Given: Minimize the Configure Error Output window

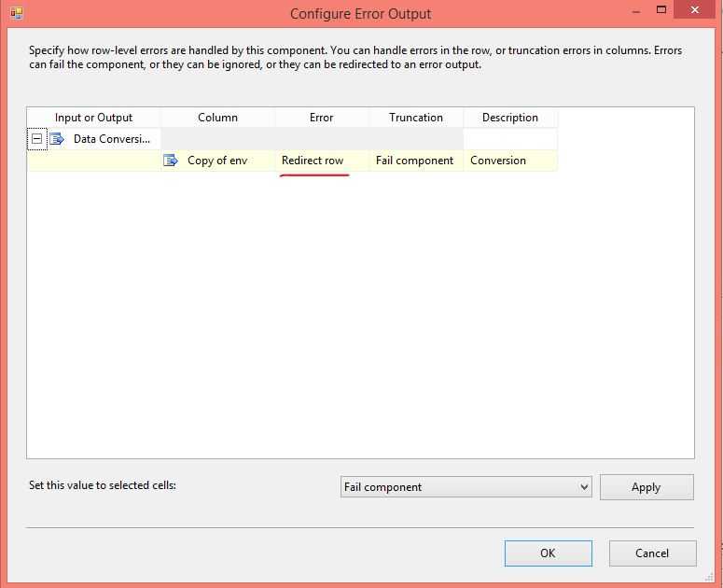Looking at the screenshot, I should click(x=636, y=10).
